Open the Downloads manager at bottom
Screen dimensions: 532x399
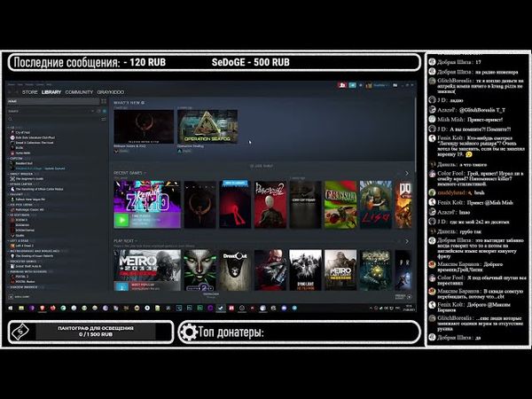pos(211,295)
